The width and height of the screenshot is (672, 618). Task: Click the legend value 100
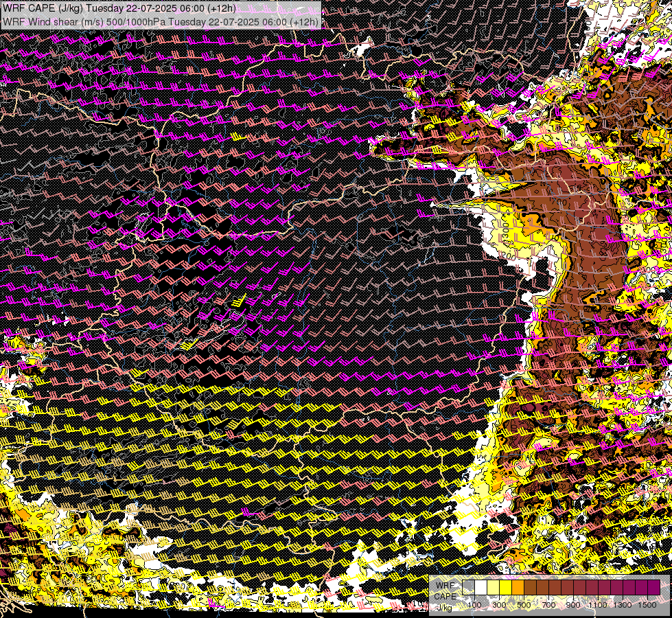click(475, 605)
